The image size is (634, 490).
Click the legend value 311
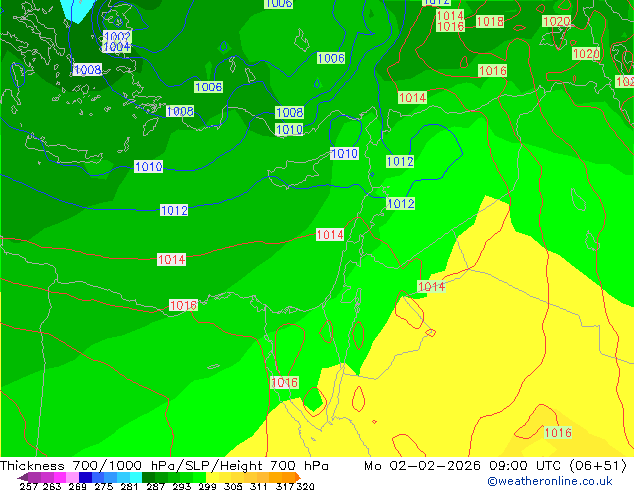coord(259,486)
